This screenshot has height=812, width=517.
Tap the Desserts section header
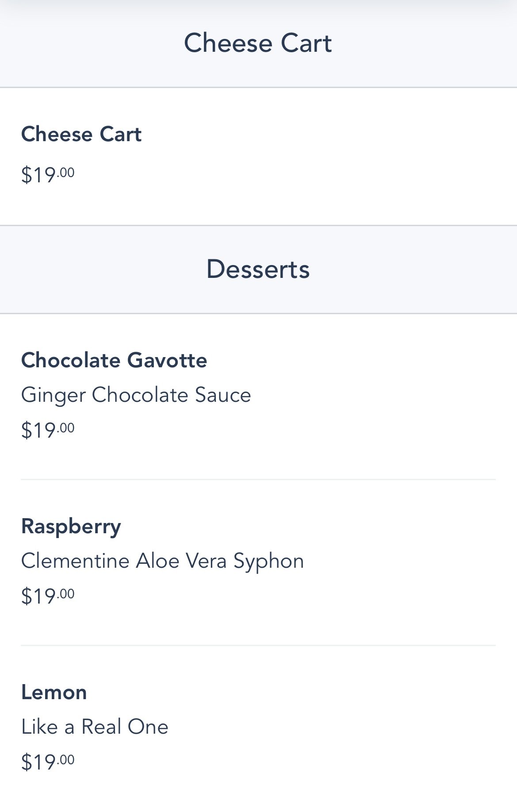coord(258,269)
